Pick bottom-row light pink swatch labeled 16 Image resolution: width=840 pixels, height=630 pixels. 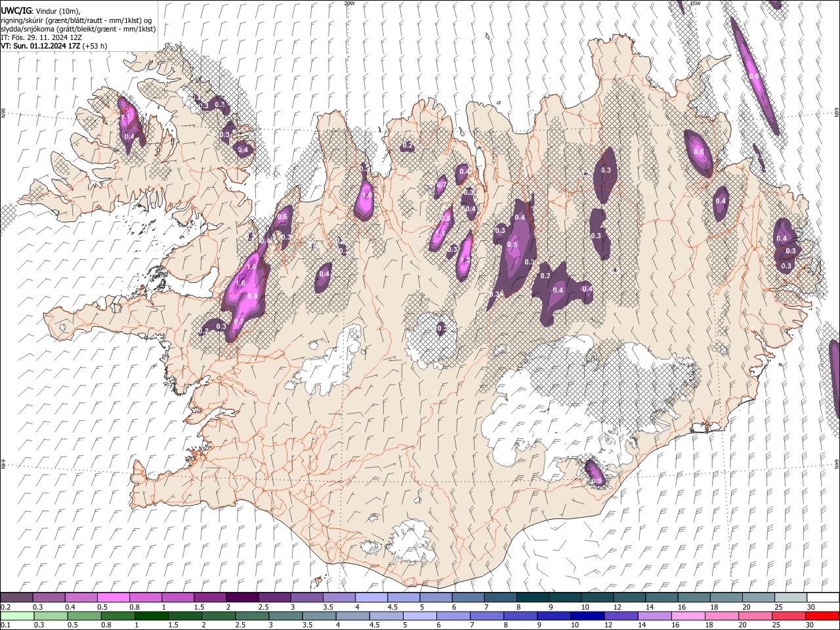(688, 616)
